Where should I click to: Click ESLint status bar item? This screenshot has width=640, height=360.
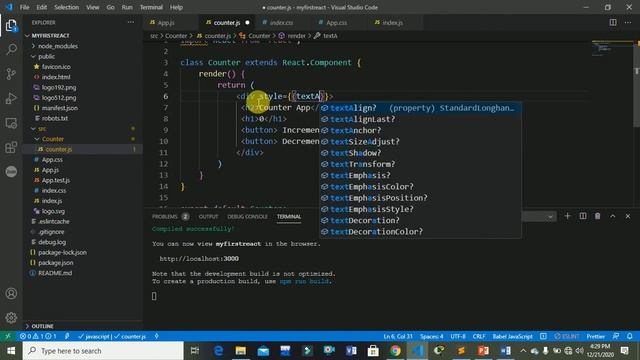pos(567,336)
